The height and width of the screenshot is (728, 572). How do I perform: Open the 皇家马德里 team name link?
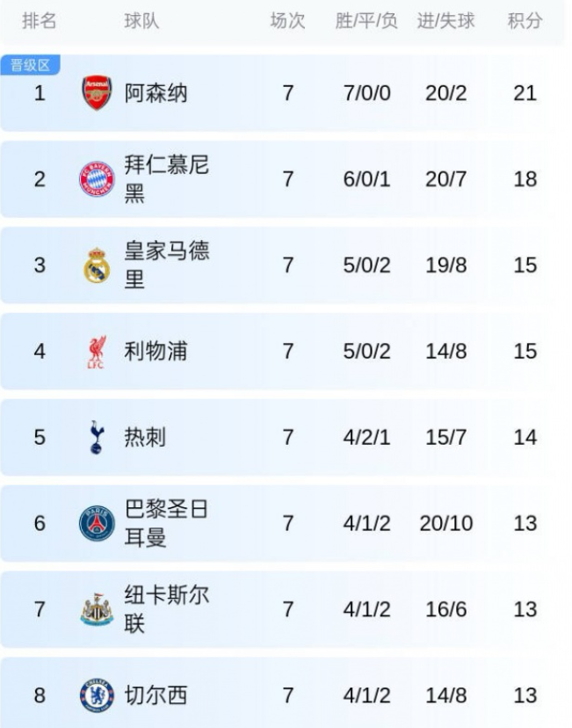click(166, 266)
